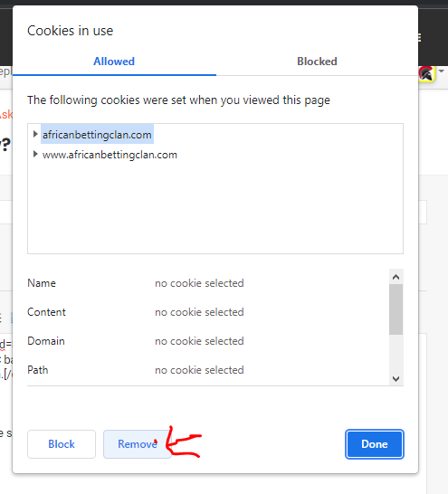Open the browser menu icon at top right
The height and width of the screenshot is (494, 448).
coord(419,37)
